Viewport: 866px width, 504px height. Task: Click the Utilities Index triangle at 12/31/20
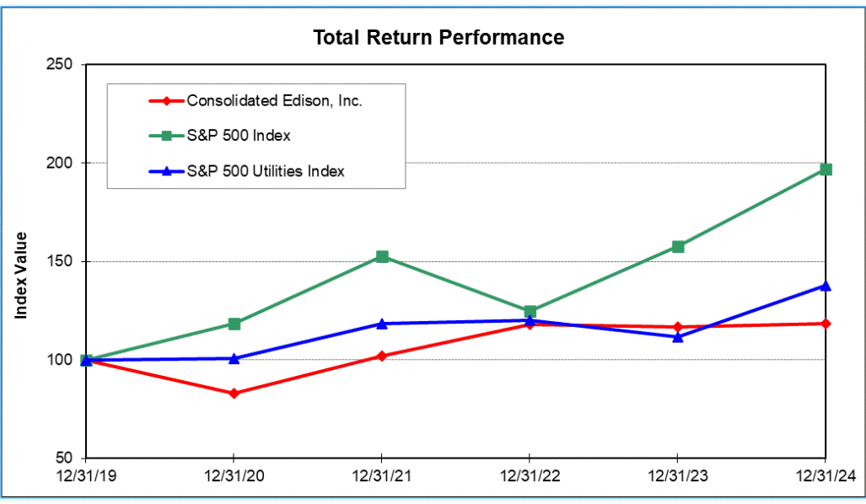pyautogui.click(x=234, y=358)
